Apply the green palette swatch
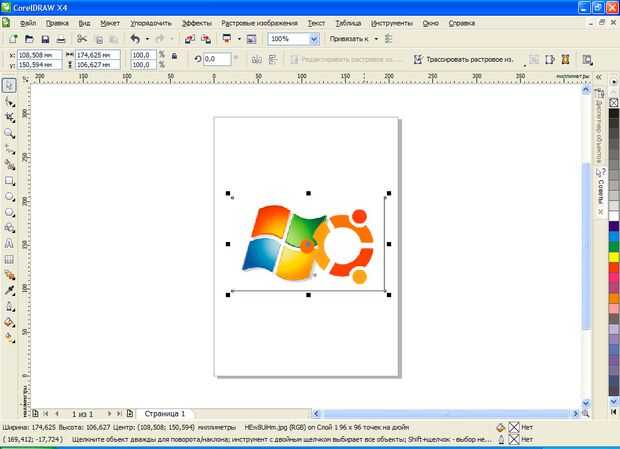This screenshot has width=620, height=449. point(614,247)
